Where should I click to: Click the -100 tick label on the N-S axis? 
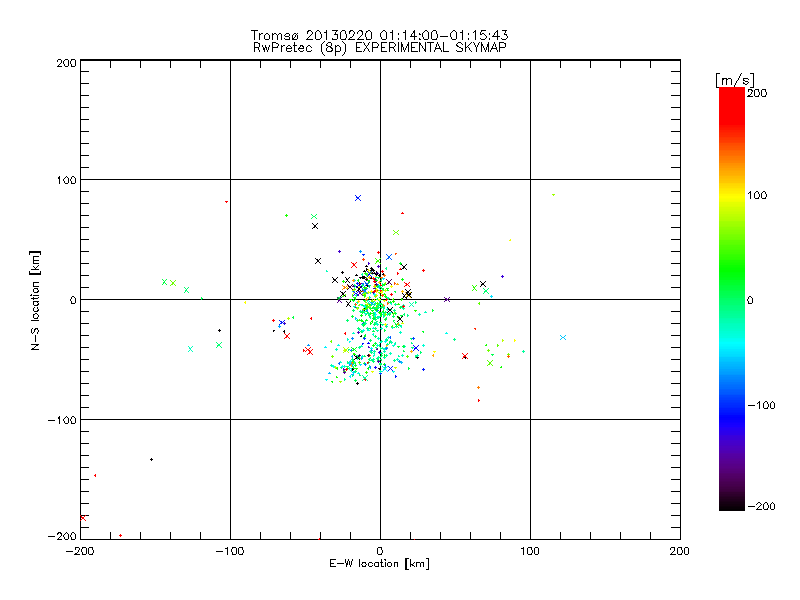(x=62, y=420)
